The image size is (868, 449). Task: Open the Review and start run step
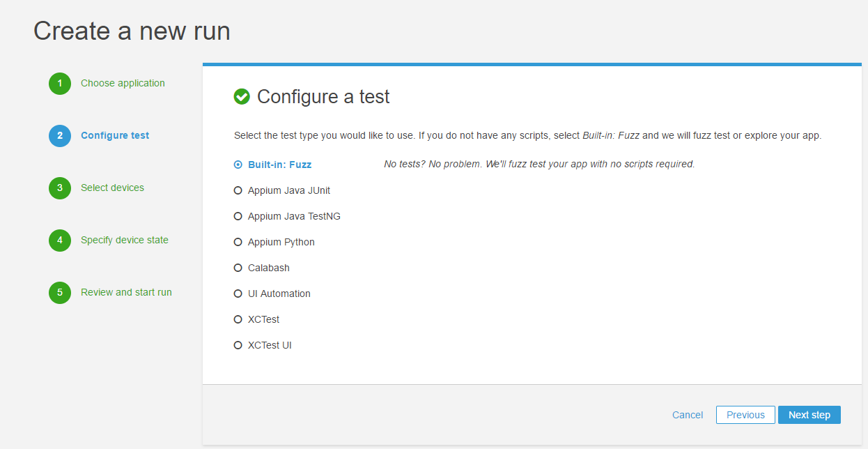126,293
